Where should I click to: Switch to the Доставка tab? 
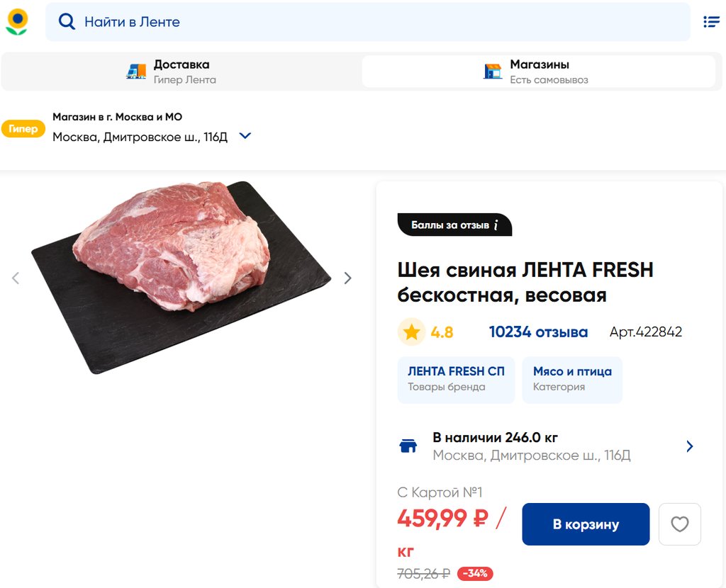(x=181, y=72)
